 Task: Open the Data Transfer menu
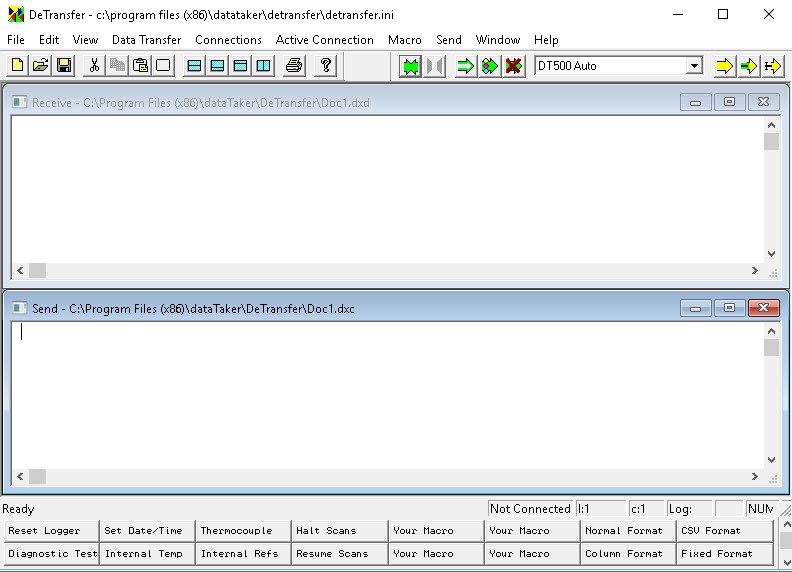(146, 40)
